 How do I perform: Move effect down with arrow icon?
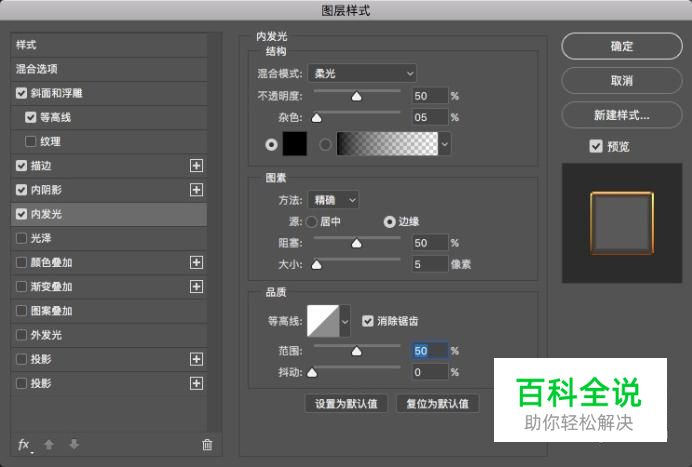[74, 444]
